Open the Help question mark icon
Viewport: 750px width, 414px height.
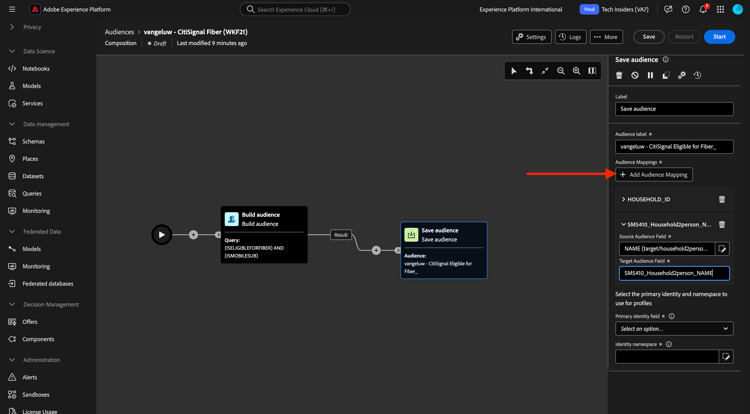(x=685, y=9)
